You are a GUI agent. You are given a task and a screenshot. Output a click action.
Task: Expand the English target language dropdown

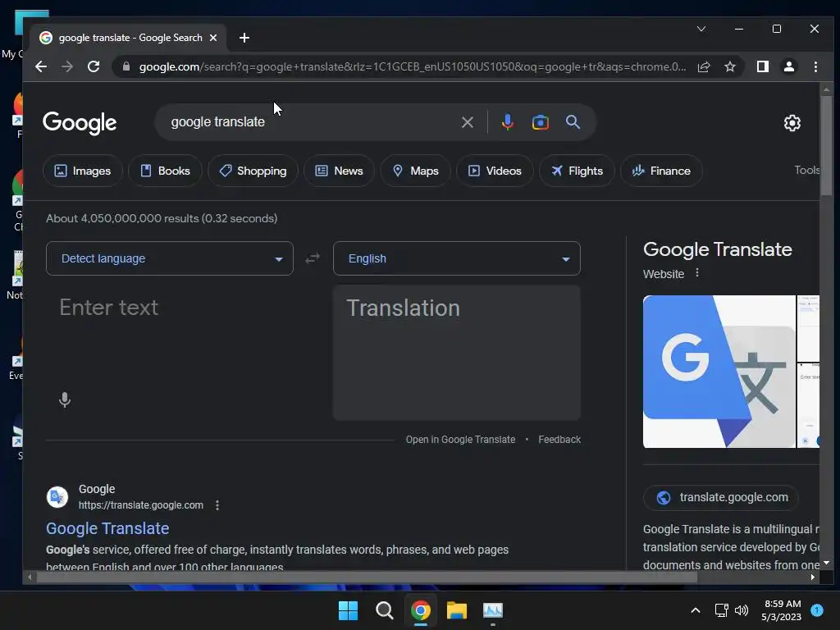coord(456,258)
